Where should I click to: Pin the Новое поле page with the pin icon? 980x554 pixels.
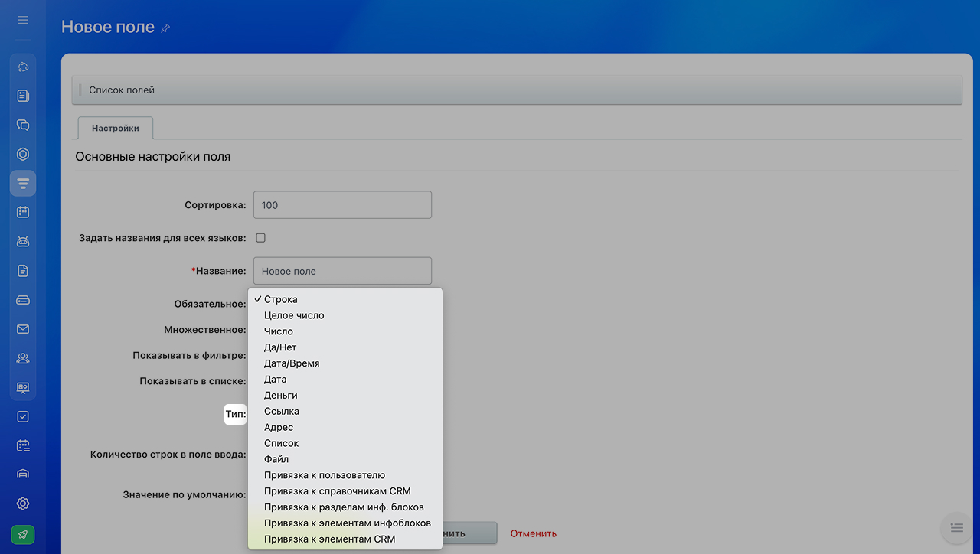[x=165, y=28]
